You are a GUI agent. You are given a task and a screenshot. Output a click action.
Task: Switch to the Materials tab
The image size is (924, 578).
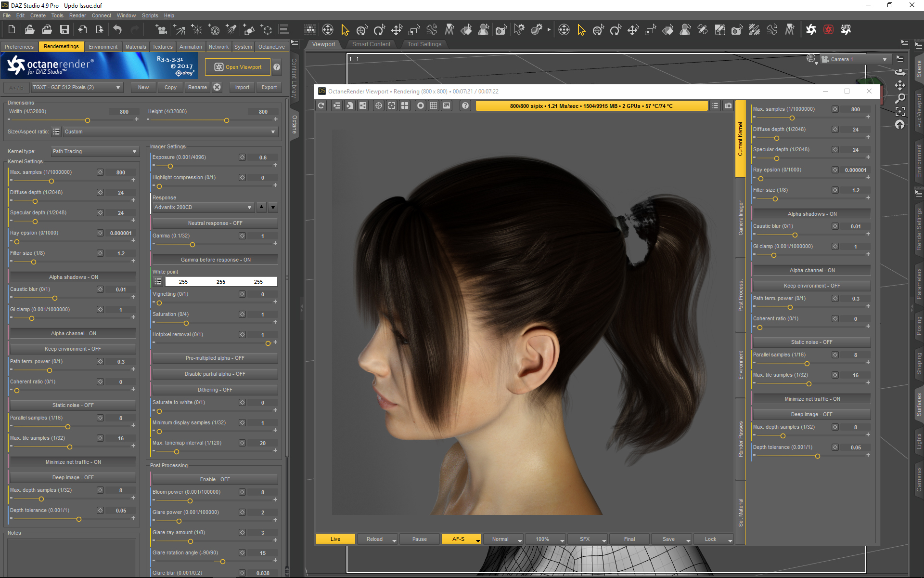[x=135, y=47]
